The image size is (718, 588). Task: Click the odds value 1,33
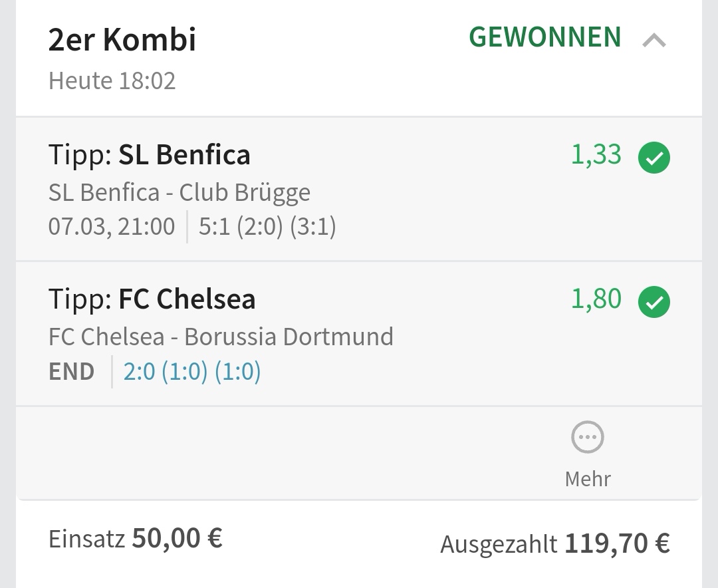[x=596, y=154]
